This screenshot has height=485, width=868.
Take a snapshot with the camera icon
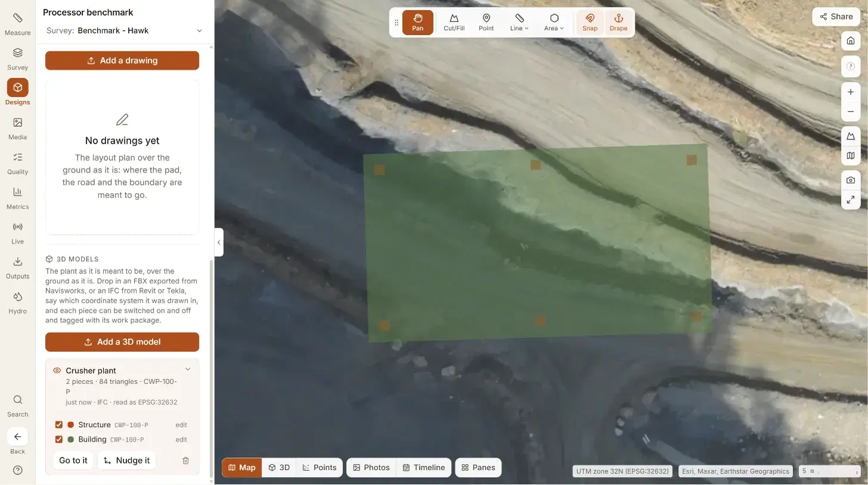(x=851, y=180)
